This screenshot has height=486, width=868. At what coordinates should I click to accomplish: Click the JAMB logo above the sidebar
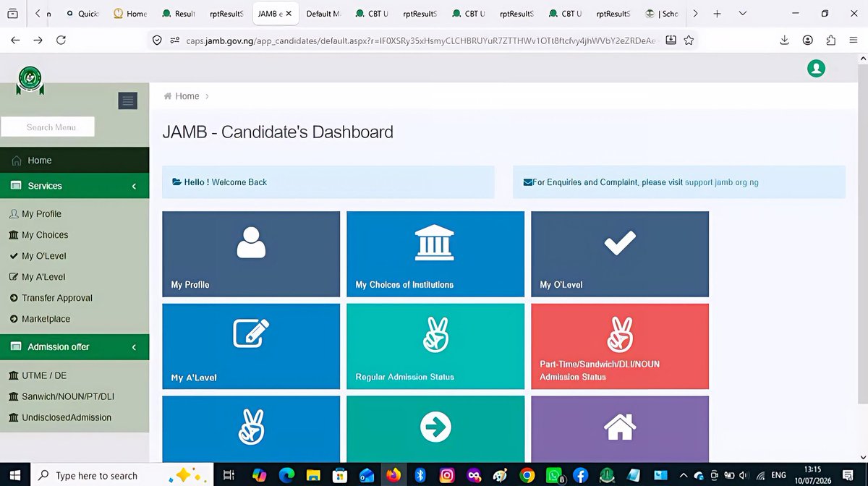[x=30, y=80]
